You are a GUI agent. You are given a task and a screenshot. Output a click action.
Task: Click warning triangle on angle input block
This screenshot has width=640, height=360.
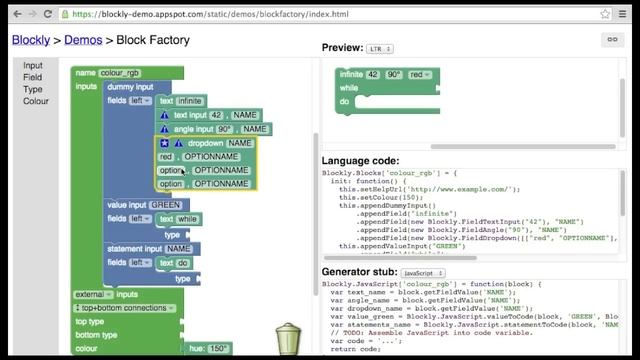[164, 129]
